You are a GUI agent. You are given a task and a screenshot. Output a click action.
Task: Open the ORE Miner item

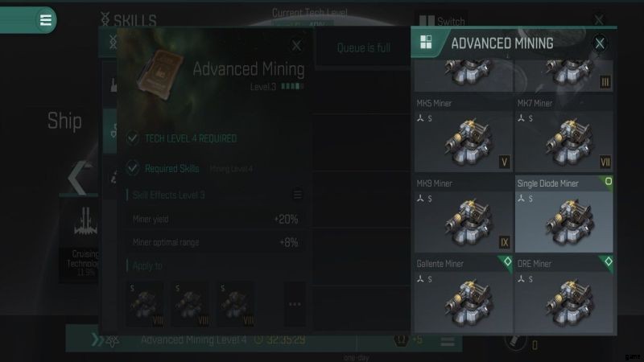[564, 294]
